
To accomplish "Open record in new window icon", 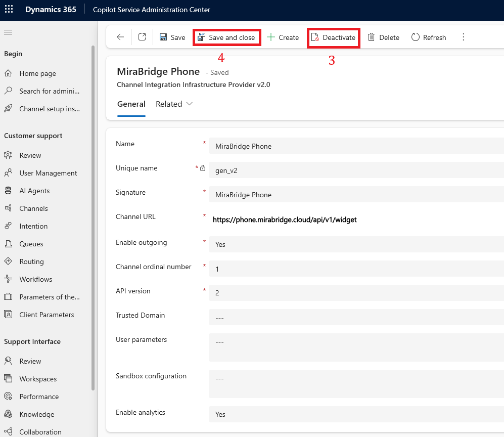I will click(142, 37).
